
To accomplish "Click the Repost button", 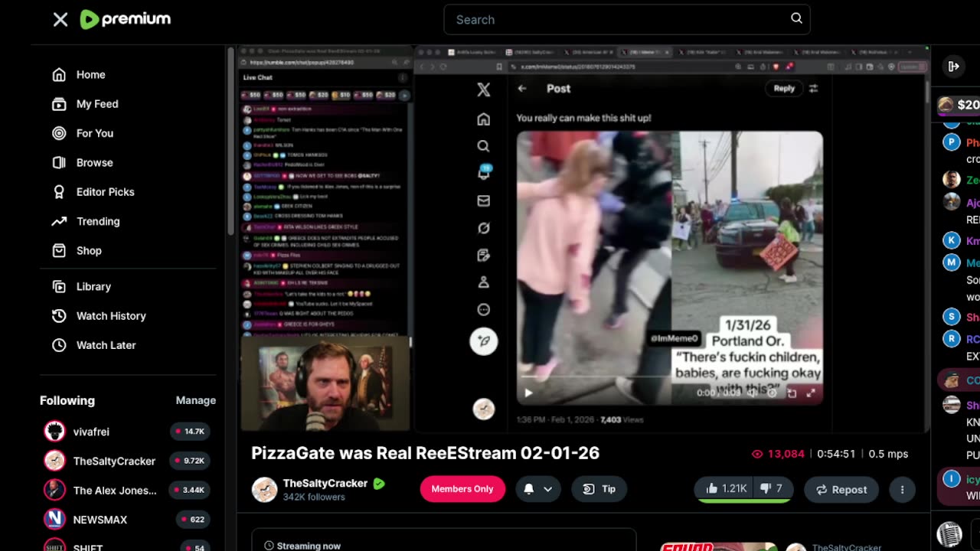I will (x=841, y=489).
